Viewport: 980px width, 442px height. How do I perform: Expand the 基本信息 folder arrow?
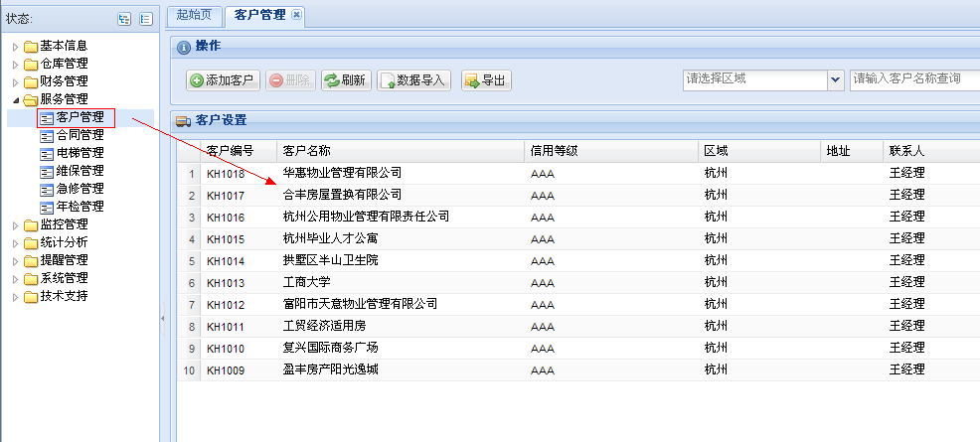click(x=16, y=47)
